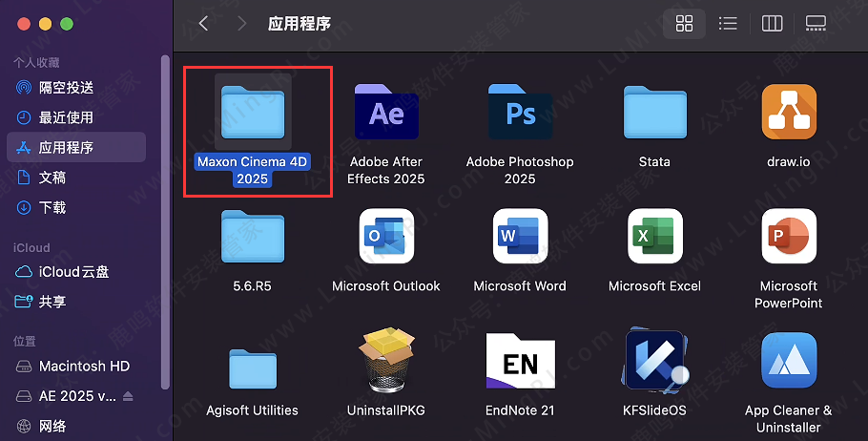Go forward with the right chevron
Screen dimensions: 868x441
[x=241, y=23]
